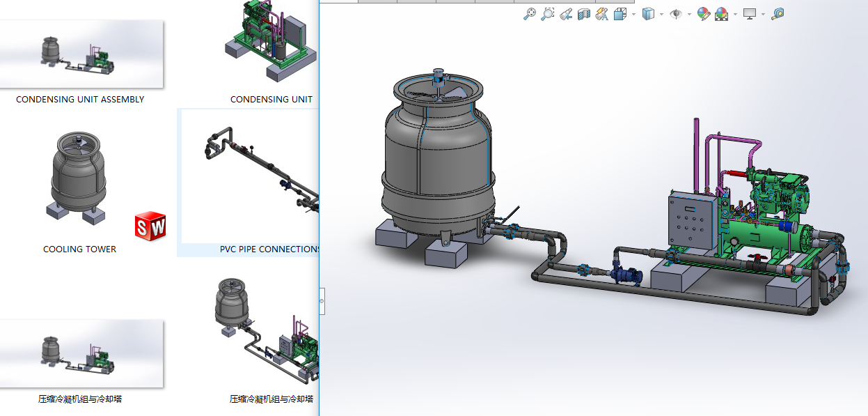Image resolution: width=868 pixels, height=416 pixels.
Task: Open the View Orientation dropdown arrow
Action: tap(633, 14)
